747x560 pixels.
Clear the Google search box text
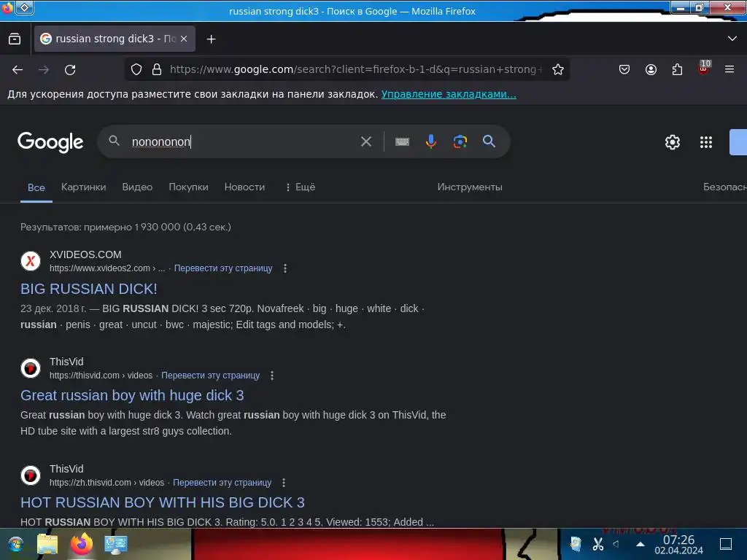point(366,141)
